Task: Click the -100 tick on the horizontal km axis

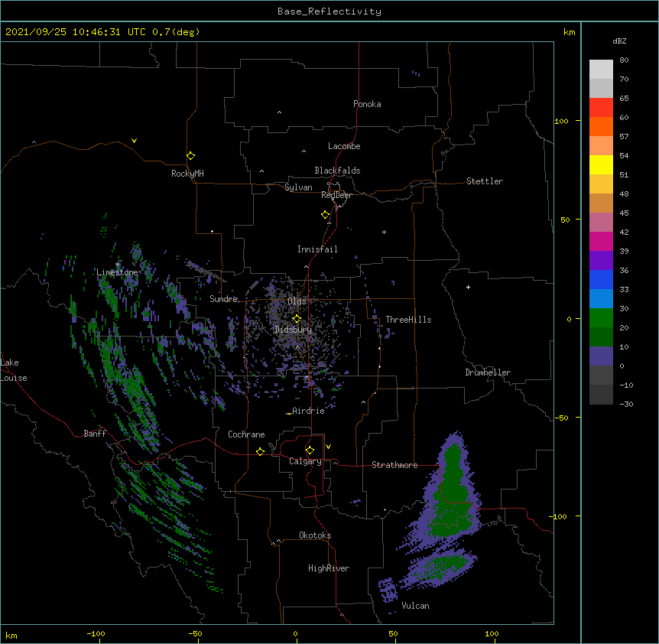Action: click(96, 633)
